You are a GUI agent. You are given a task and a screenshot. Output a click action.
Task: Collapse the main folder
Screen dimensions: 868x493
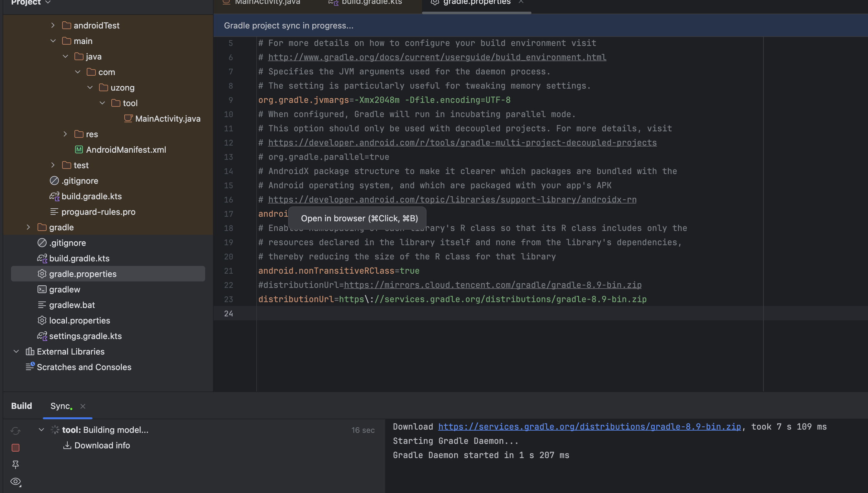[53, 41]
